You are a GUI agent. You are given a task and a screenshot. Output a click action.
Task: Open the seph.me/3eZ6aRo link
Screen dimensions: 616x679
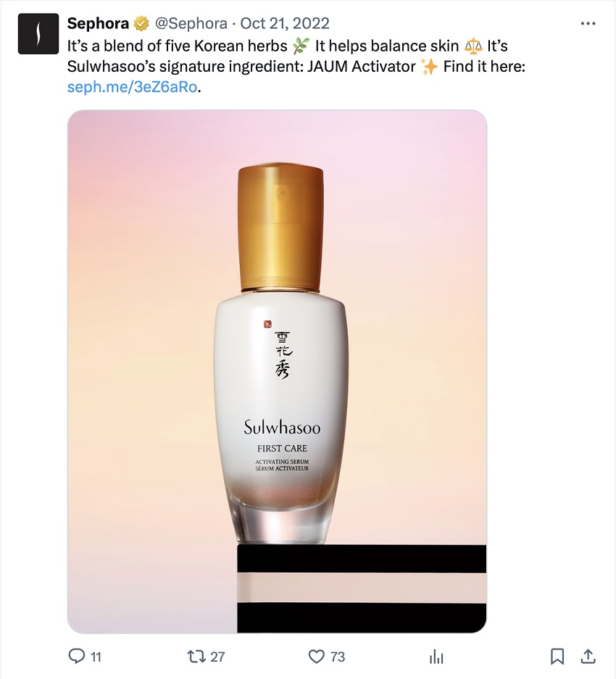(132, 87)
